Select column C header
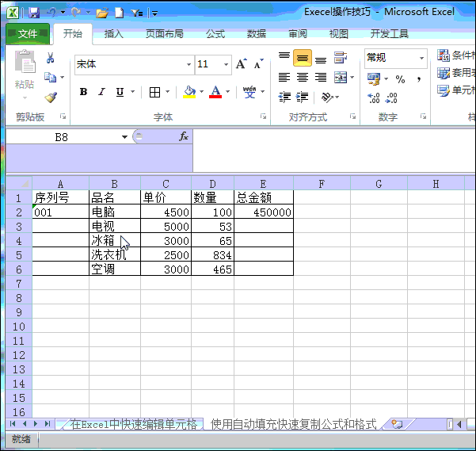The image size is (476, 451). coord(166,184)
